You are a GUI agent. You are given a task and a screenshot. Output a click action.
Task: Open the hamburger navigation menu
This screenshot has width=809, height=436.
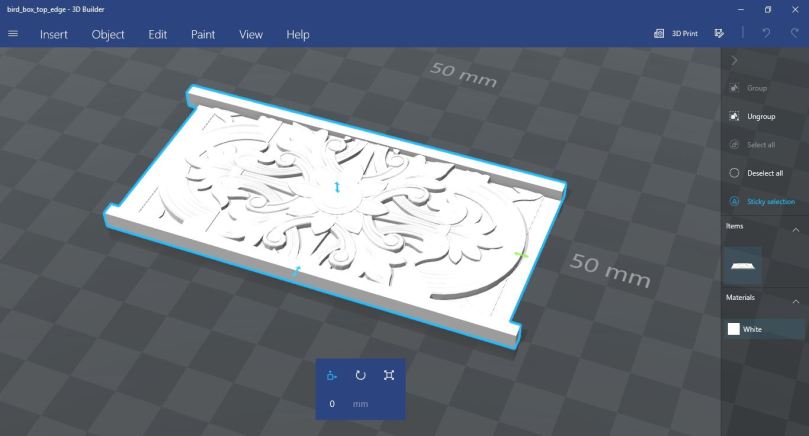tap(13, 34)
